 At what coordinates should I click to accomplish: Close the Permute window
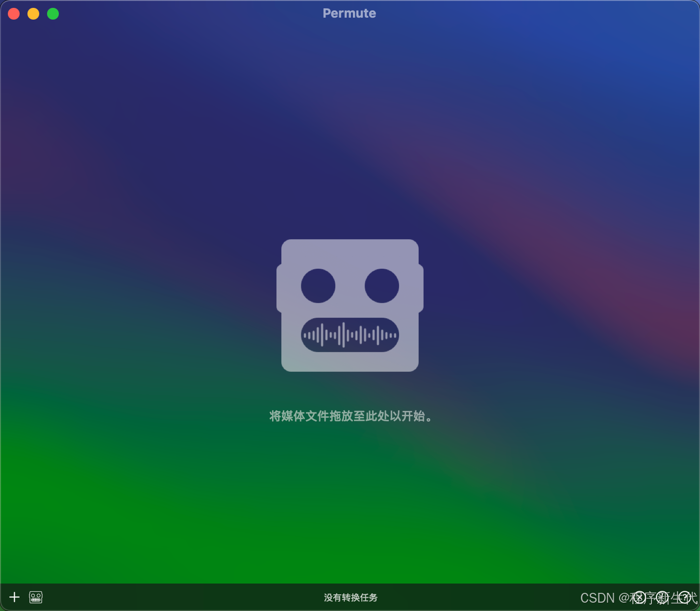(x=14, y=14)
